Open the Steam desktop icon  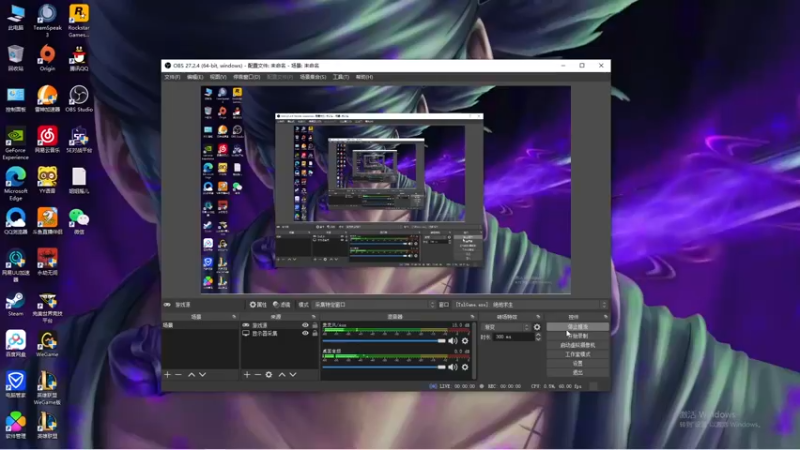16,304
